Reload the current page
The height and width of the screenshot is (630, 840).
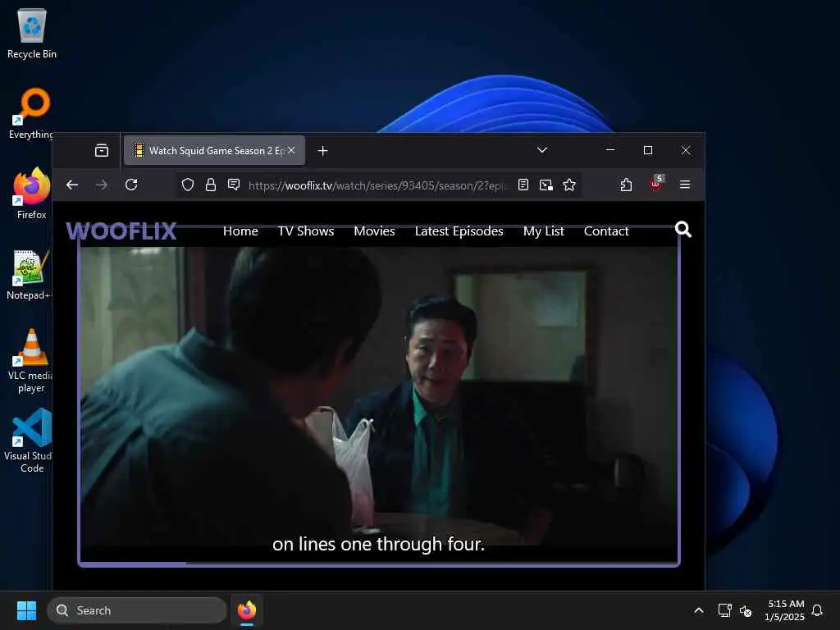(131, 185)
